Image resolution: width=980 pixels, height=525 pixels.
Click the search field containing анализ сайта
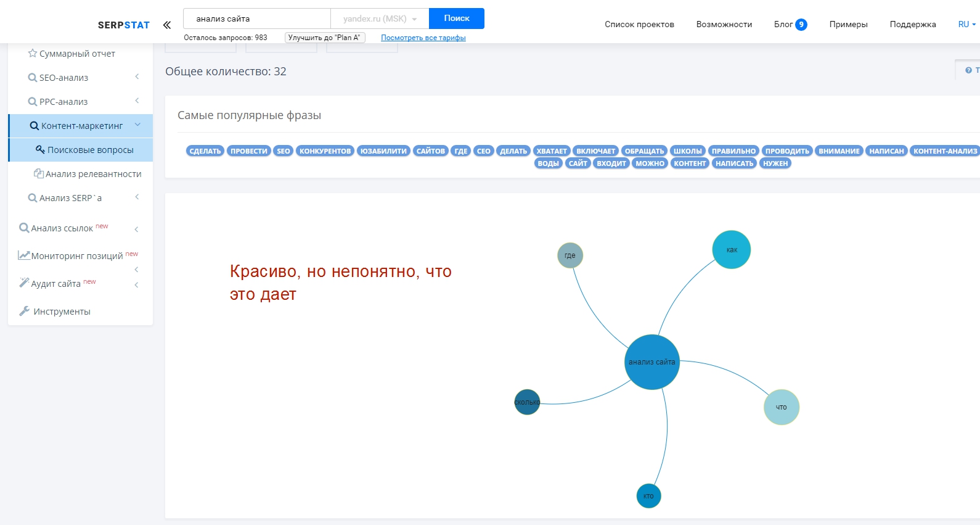tap(257, 19)
